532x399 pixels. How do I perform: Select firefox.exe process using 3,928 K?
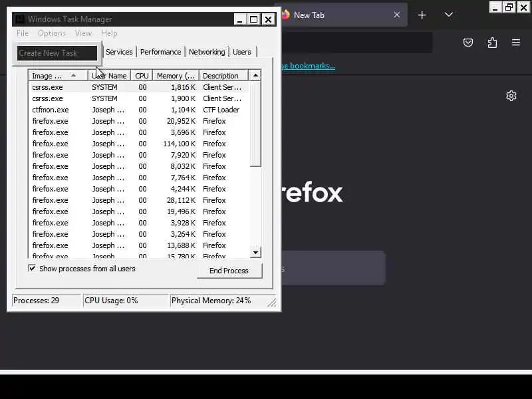(139, 223)
